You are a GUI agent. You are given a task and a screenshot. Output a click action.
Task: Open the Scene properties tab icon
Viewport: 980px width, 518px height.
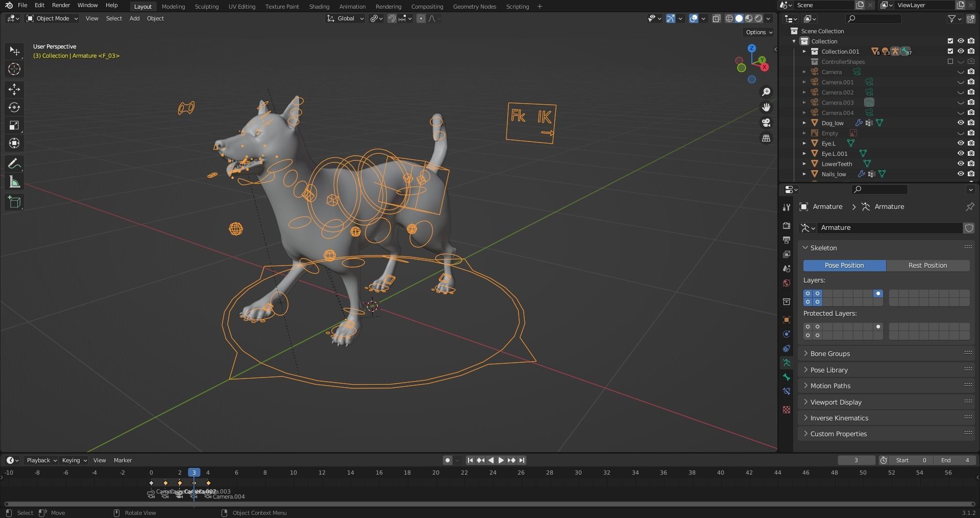coord(787,268)
